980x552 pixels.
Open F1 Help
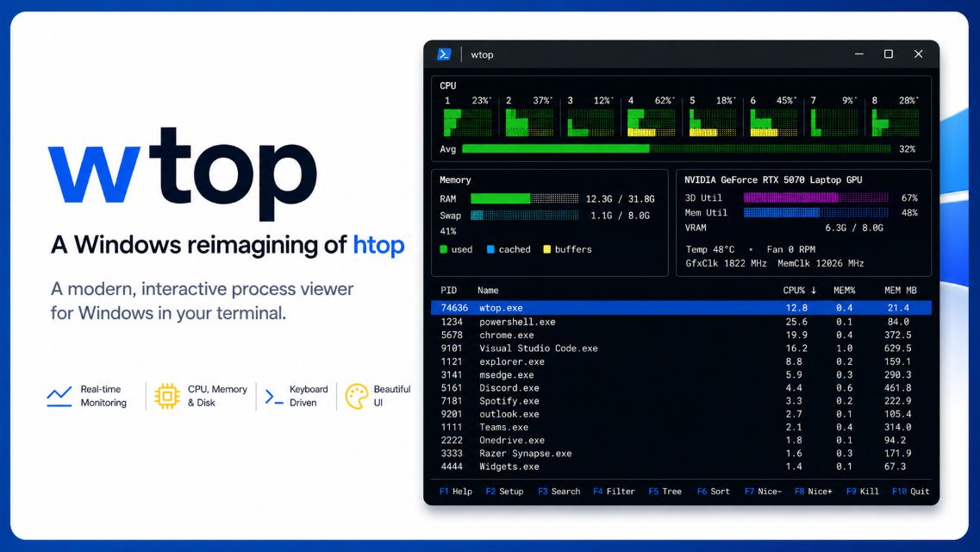[456, 492]
